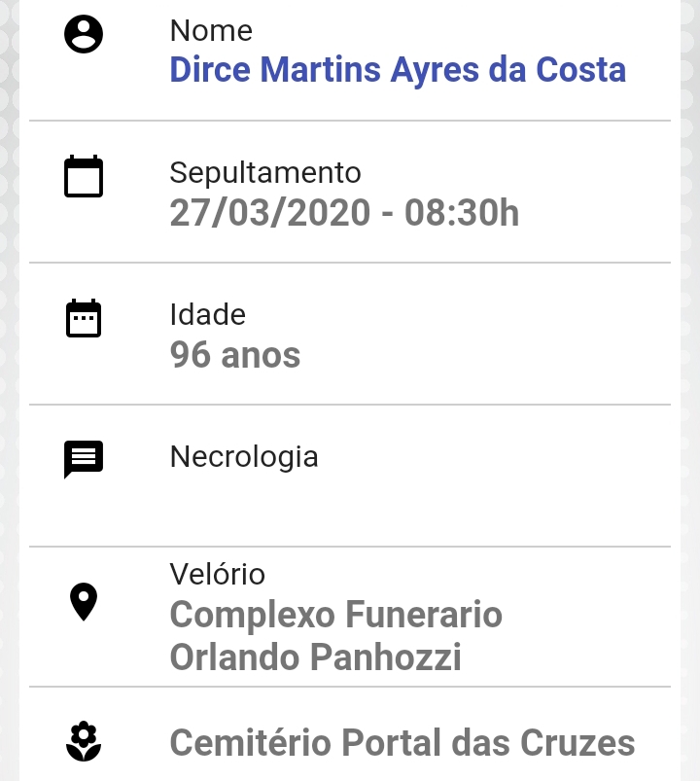Click the message icon next to Necrologia
The width and height of the screenshot is (700, 781).
pyautogui.click(x=84, y=459)
